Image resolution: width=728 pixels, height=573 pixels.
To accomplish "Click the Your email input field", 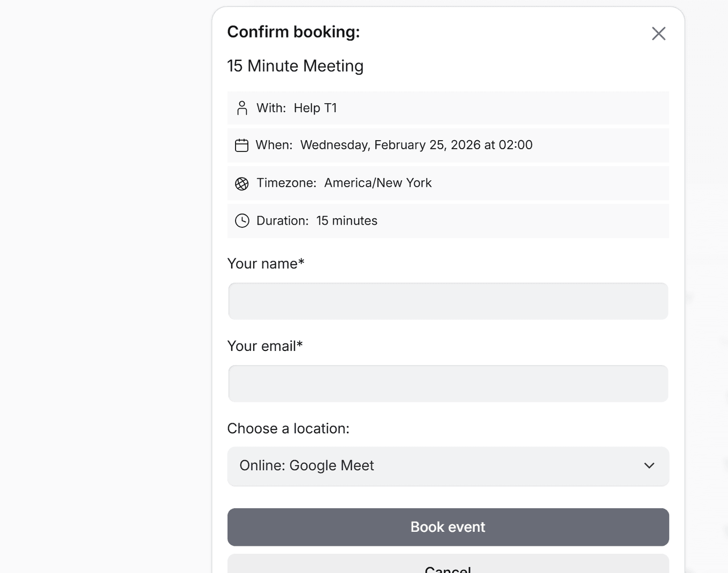I will (x=448, y=383).
